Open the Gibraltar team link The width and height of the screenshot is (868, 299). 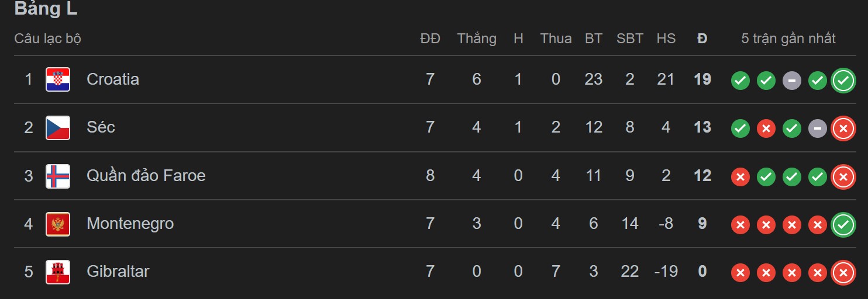[x=118, y=272]
